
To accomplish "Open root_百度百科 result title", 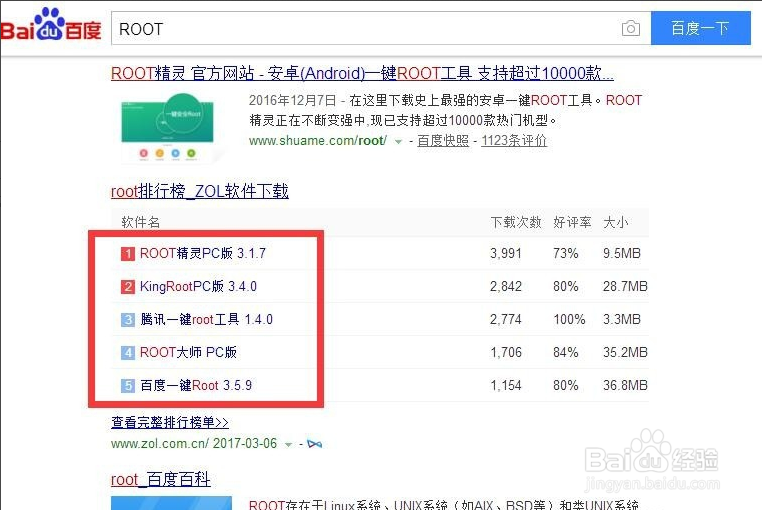I will pyautogui.click(x=160, y=479).
